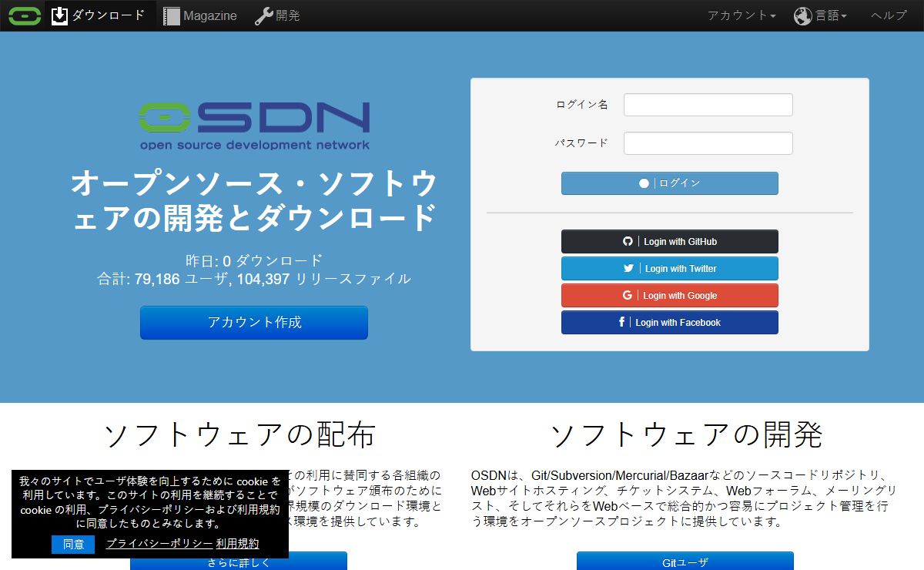This screenshot has width=924, height=570.
Task: Open the プライバシーポリシー link
Action: click(159, 544)
